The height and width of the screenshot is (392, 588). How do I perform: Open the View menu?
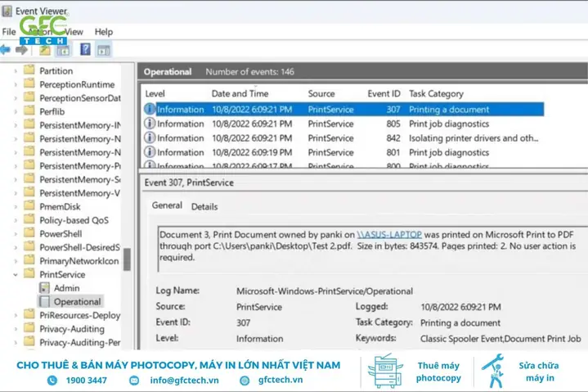pos(74,32)
